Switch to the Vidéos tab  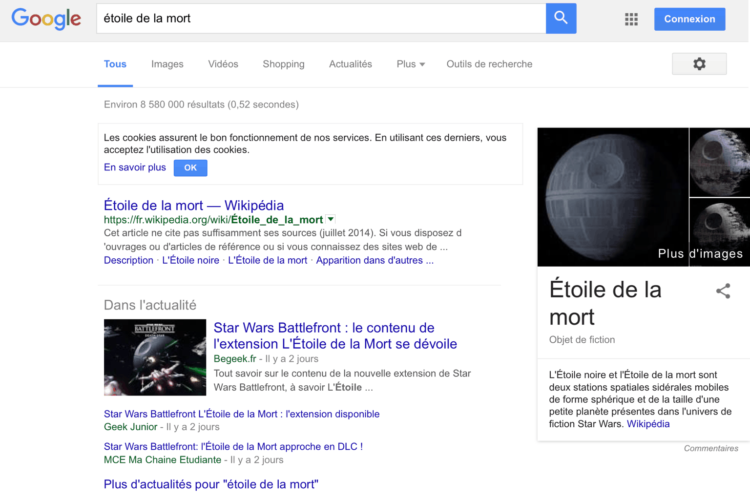click(223, 64)
